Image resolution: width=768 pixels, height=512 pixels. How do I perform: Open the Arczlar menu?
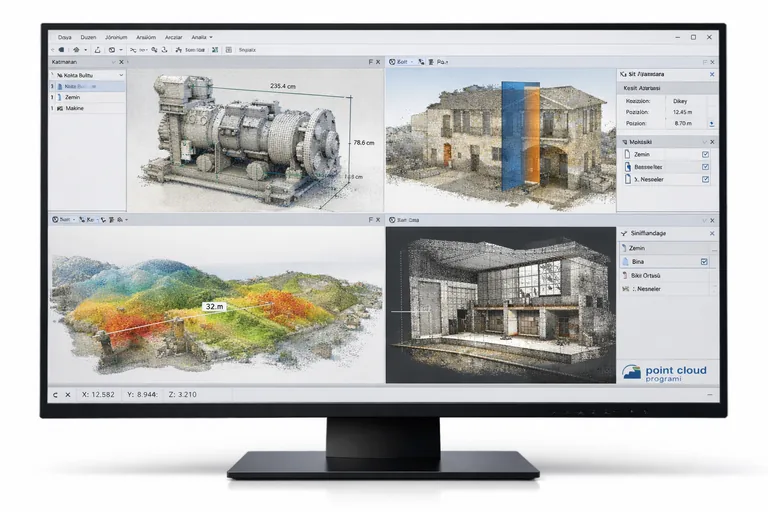(x=173, y=37)
